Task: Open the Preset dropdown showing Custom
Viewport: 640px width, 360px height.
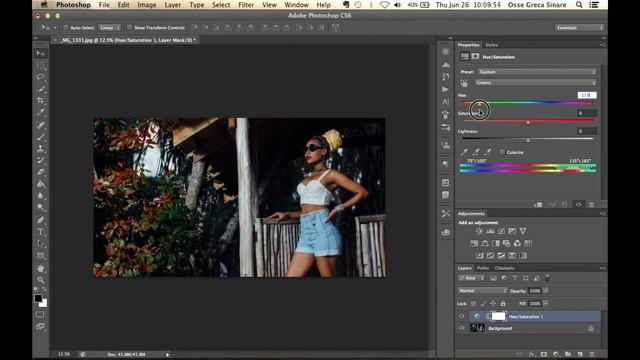Action: [x=537, y=72]
